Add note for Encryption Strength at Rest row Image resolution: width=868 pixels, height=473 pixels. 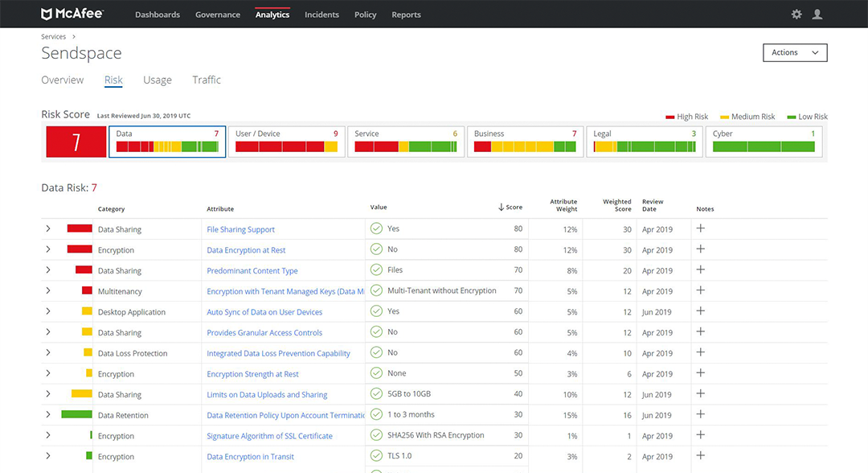click(x=700, y=372)
